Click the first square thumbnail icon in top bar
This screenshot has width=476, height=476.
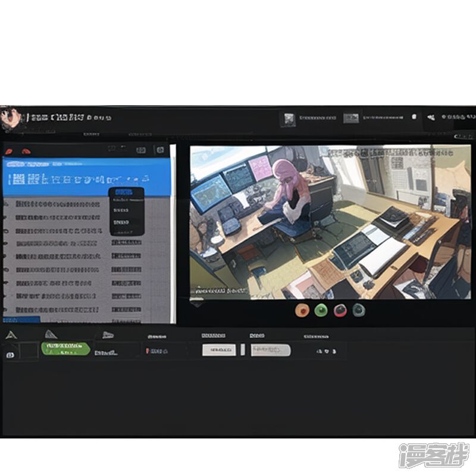tap(289, 118)
